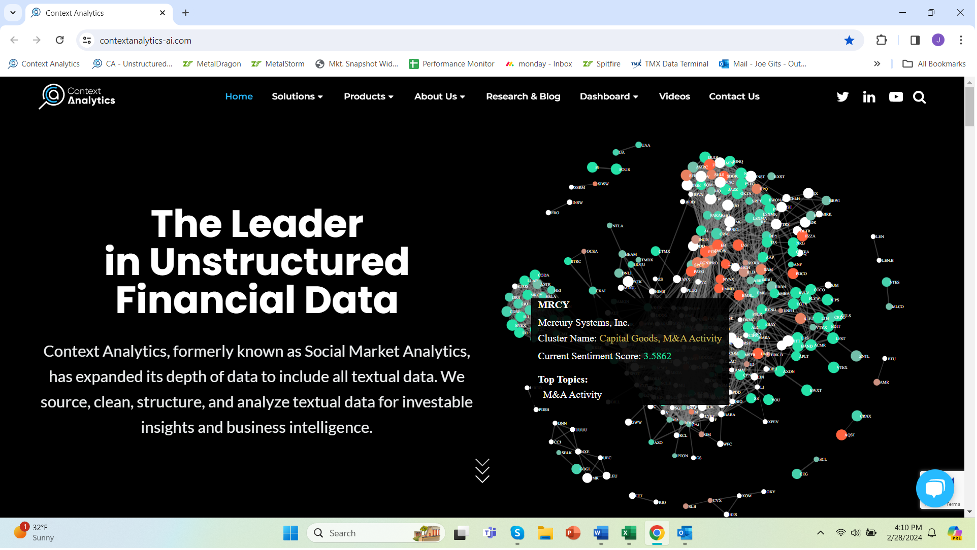Open the Twitter social link icon
Image resolution: width=977 pixels, height=550 pixels.
[x=842, y=97]
